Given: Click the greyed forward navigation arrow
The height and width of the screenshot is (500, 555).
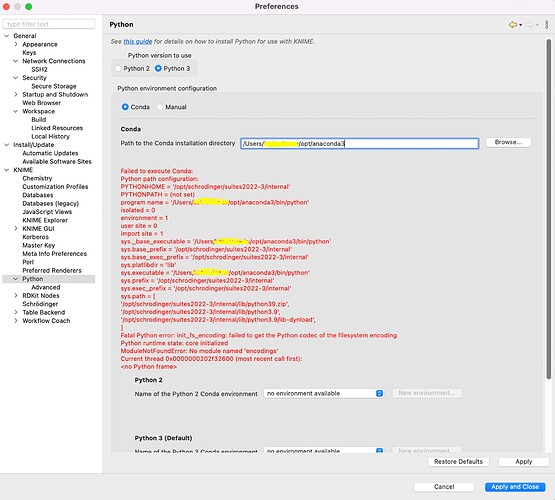Looking at the screenshot, I should (x=530, y=24).
